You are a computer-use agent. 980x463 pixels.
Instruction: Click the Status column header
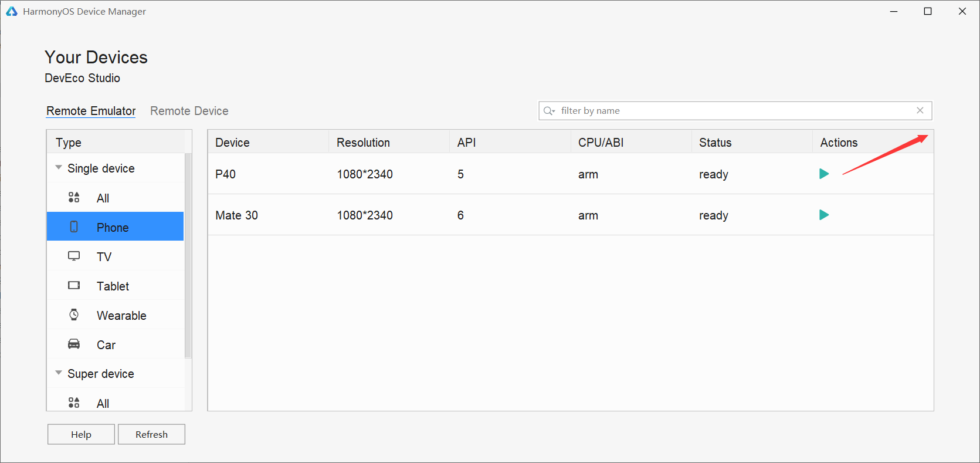[x=752, y=142]
